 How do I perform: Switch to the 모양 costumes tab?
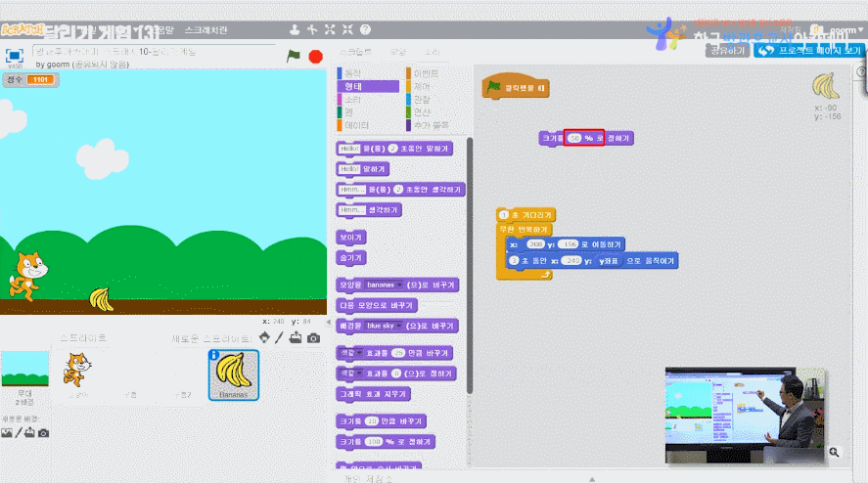(x=398, y=52)
